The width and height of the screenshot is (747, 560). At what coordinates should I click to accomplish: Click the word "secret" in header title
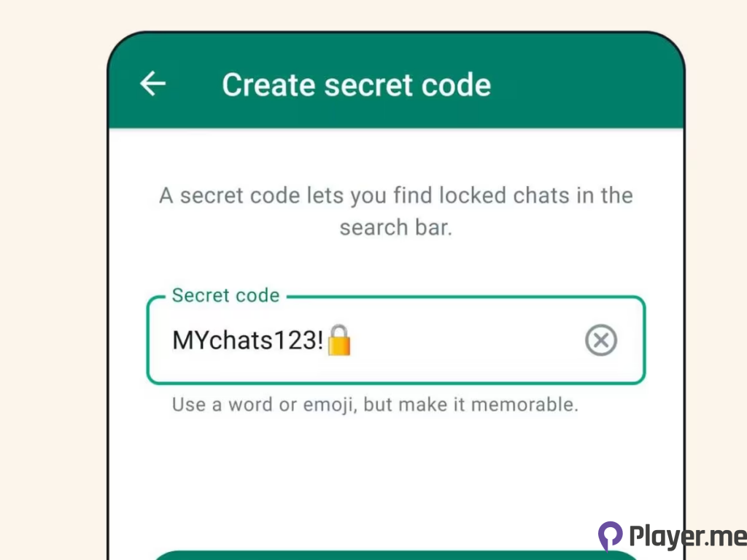point(368,85)
